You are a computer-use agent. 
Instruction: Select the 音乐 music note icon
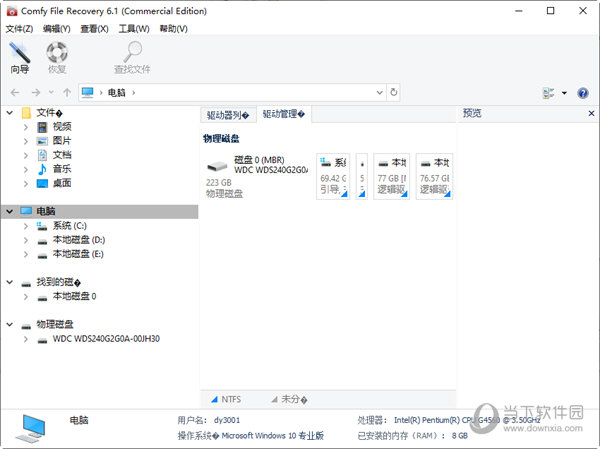42,169
